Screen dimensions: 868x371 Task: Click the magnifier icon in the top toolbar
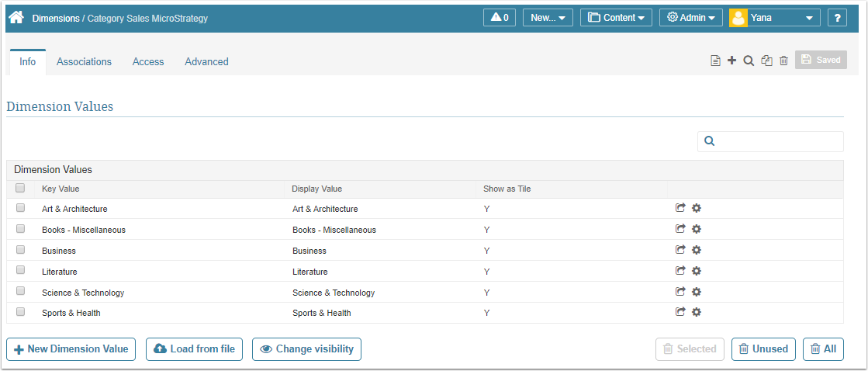[749, 61]
